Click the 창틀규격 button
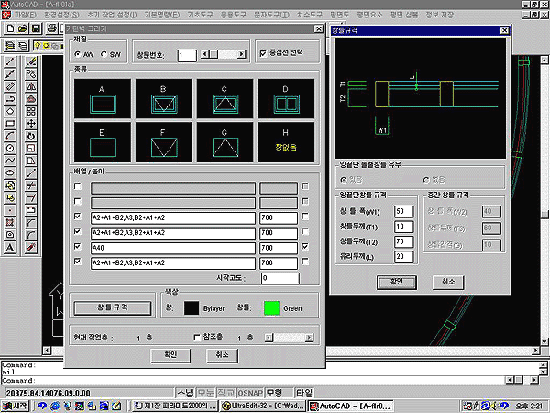The height and width of the screenshot is (413, 550). click(x=113, y=308)
